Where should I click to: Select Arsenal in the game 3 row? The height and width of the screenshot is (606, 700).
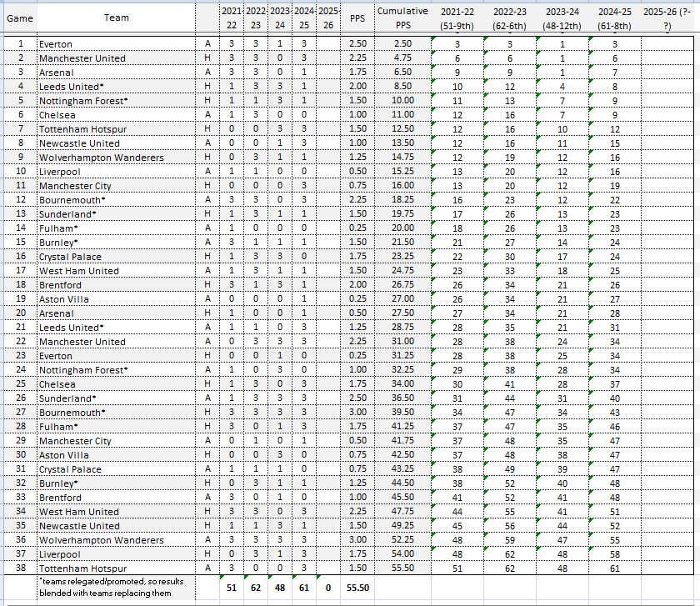coord(57,73)
